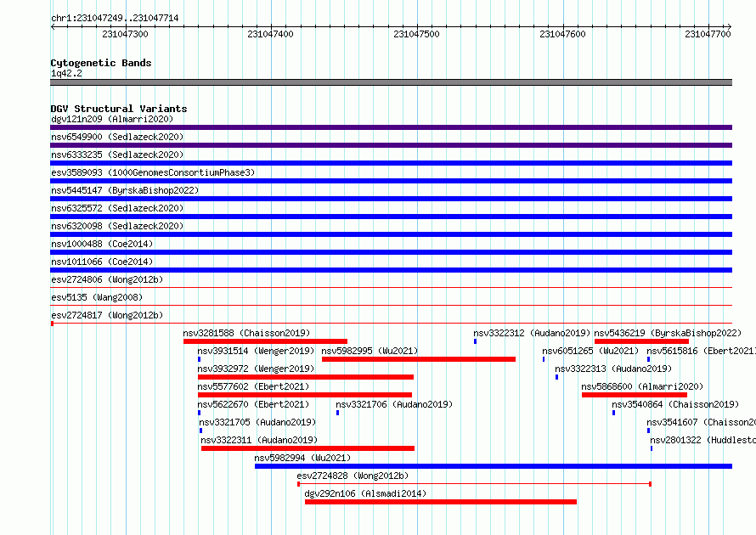Click the thin red line under esv2724828
The height and width of the screenshot is (535, 756).
click(x=475, y=483)
